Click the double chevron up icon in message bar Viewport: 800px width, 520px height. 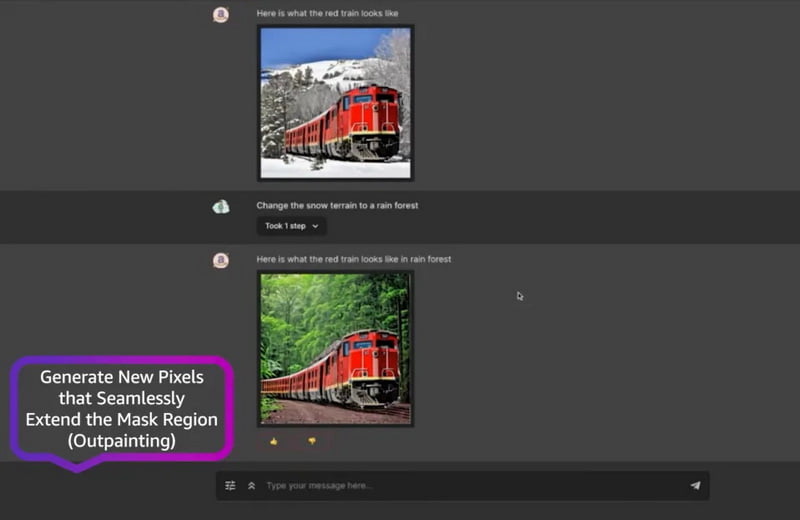click(x=251, y=486)
